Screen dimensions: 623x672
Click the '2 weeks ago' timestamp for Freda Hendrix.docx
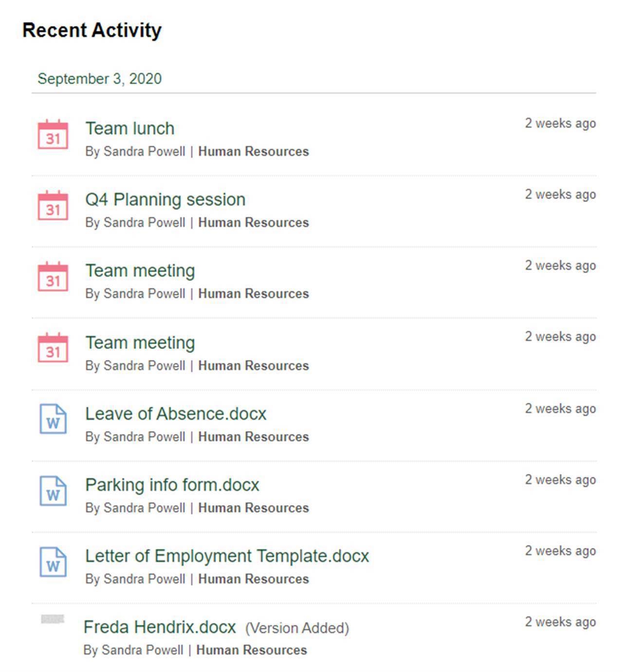[560, 622]
